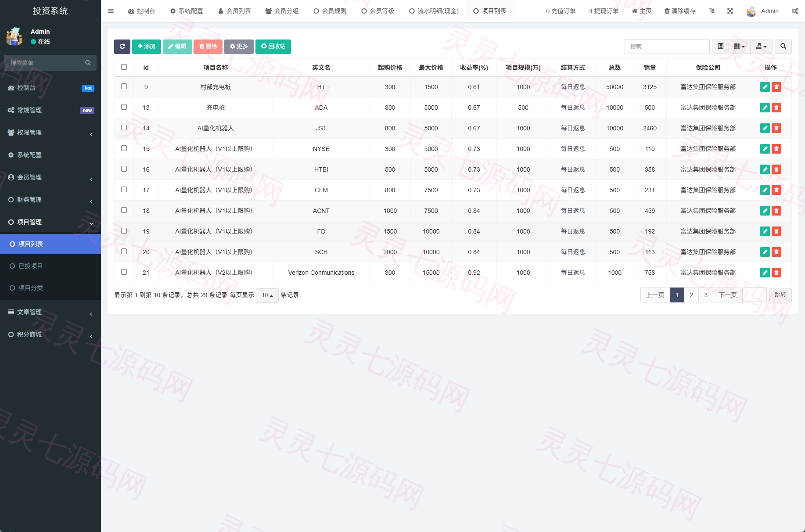Open the export data dropdown
Screen dimensions: 805x532
point(761,47)
